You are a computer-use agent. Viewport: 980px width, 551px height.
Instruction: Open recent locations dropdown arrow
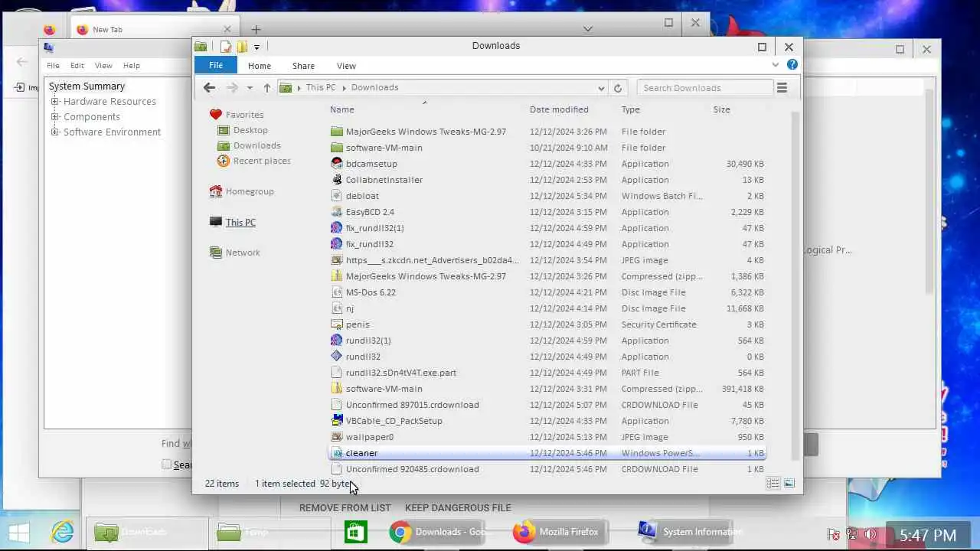(x=250, y=88)
